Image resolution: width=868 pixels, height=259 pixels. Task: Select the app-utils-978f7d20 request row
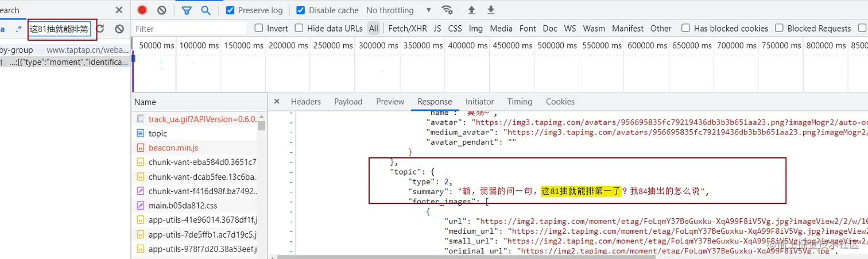click(196, 249)
